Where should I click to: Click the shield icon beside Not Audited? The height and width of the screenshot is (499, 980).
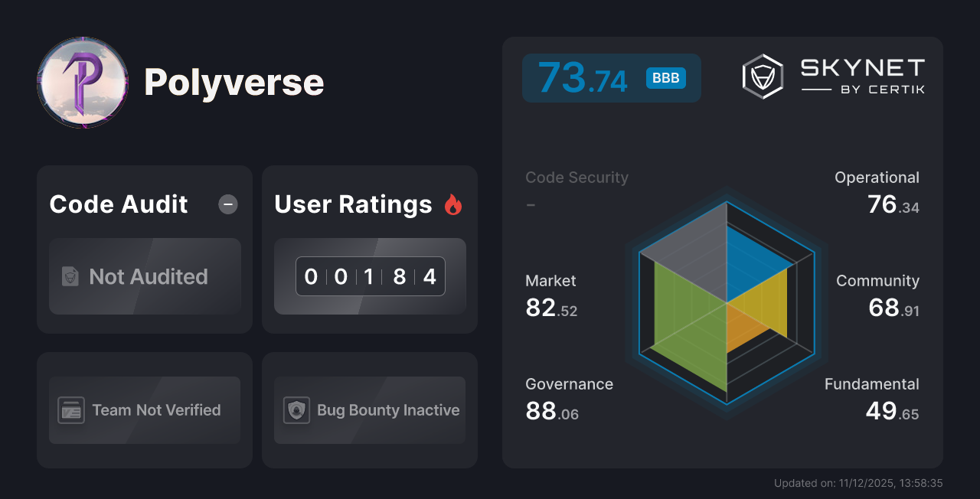click(x=70, y=277)
